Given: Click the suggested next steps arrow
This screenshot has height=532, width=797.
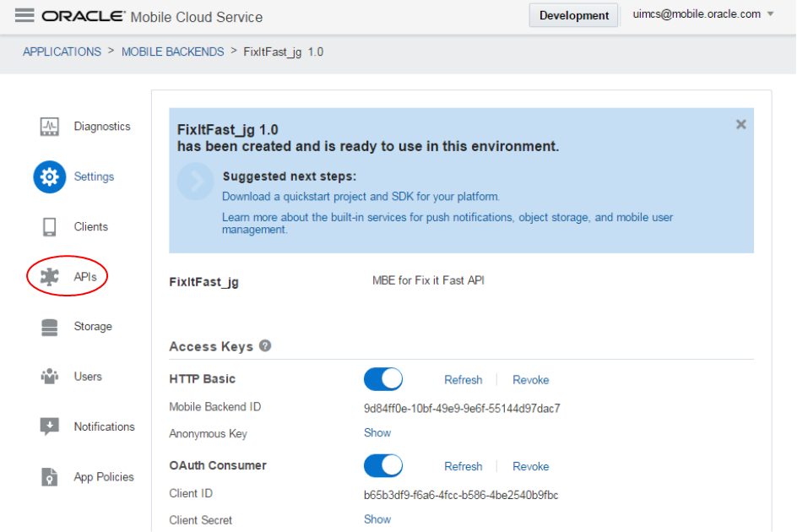Looking at the screenshot, I should coord(196,181).
